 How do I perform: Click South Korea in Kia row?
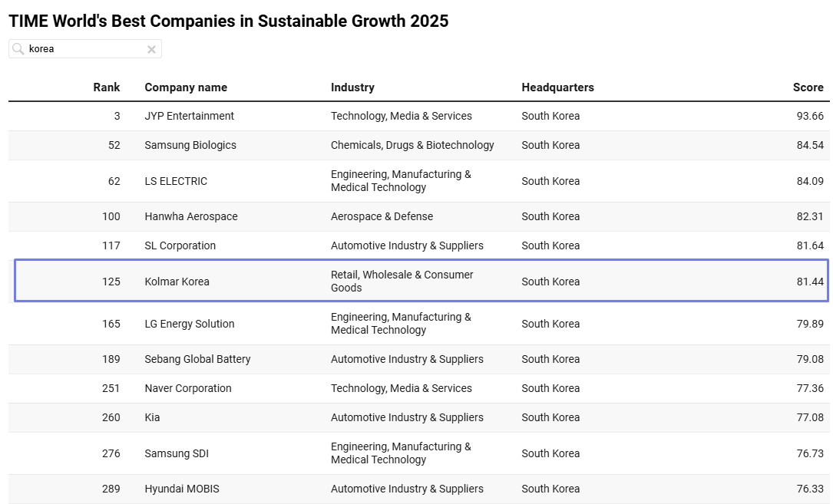(x=550, y=417)
